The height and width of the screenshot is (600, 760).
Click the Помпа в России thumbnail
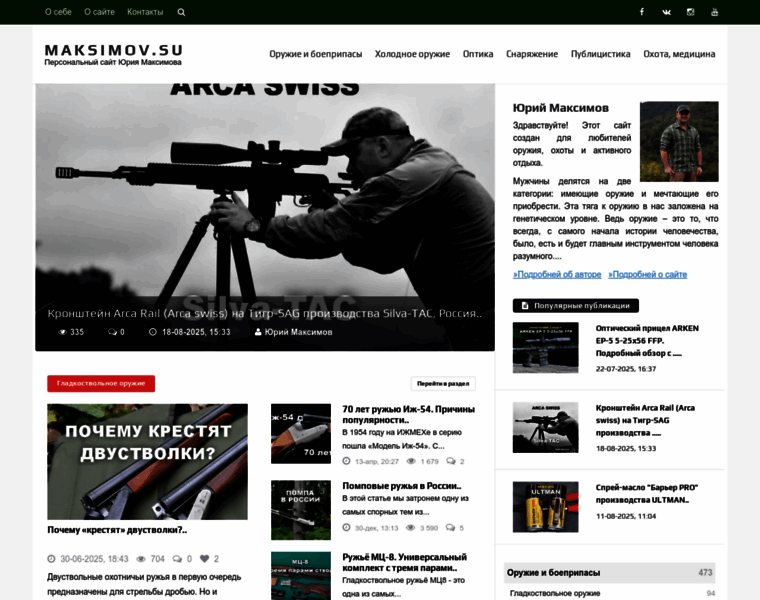coord(301,510)
